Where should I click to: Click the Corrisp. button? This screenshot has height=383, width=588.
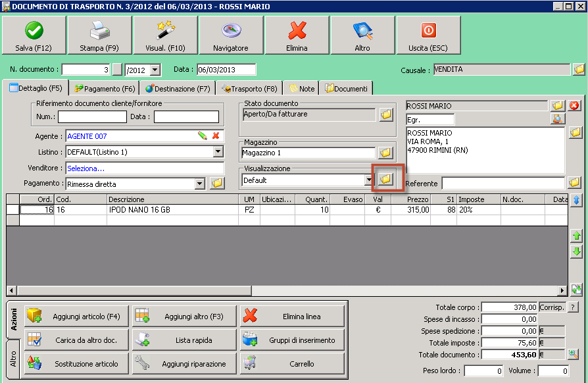tap(552, 307)
